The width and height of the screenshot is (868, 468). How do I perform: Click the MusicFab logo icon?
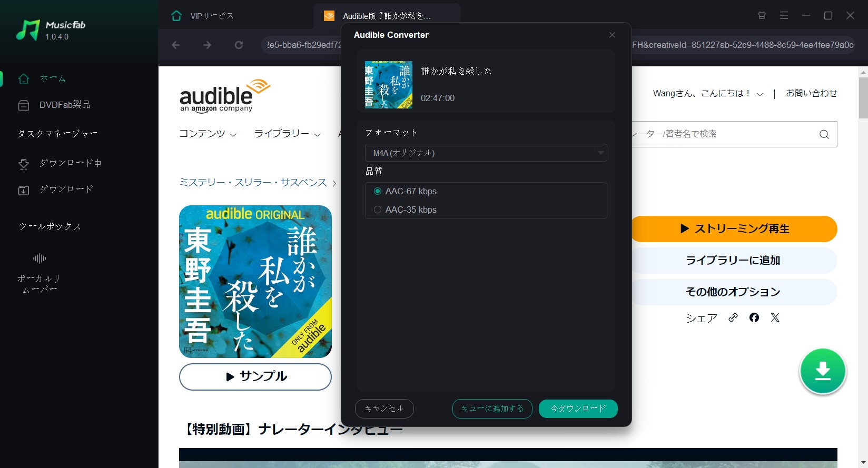(x=28, y=30)
